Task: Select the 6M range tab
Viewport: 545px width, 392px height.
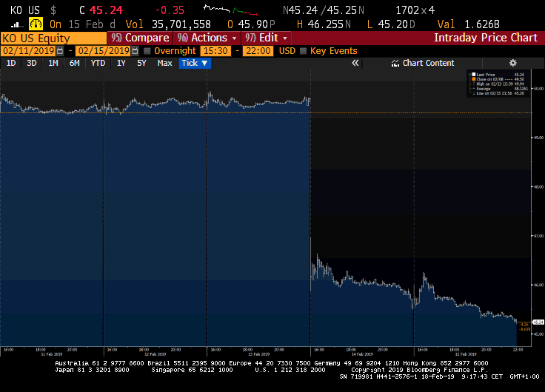Action: pos(74,63)
